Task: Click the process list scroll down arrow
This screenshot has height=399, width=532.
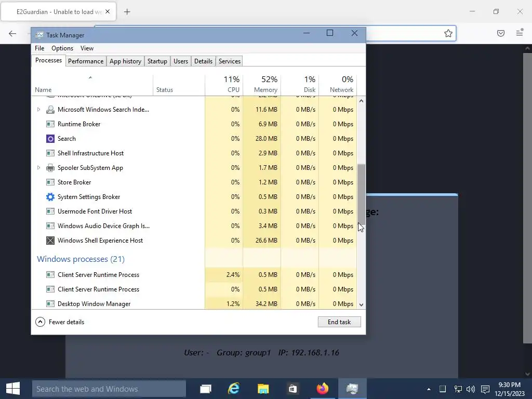Action: pos(362,304)
